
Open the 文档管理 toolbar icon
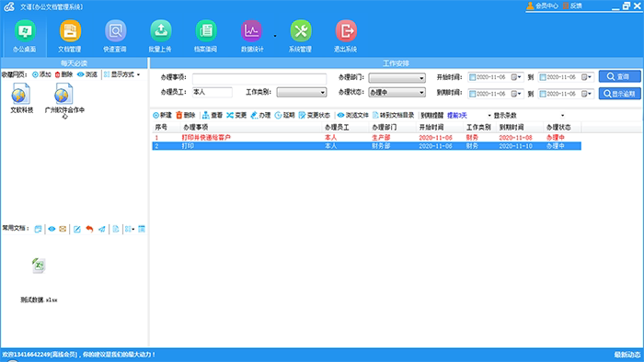tap(70, 36)
